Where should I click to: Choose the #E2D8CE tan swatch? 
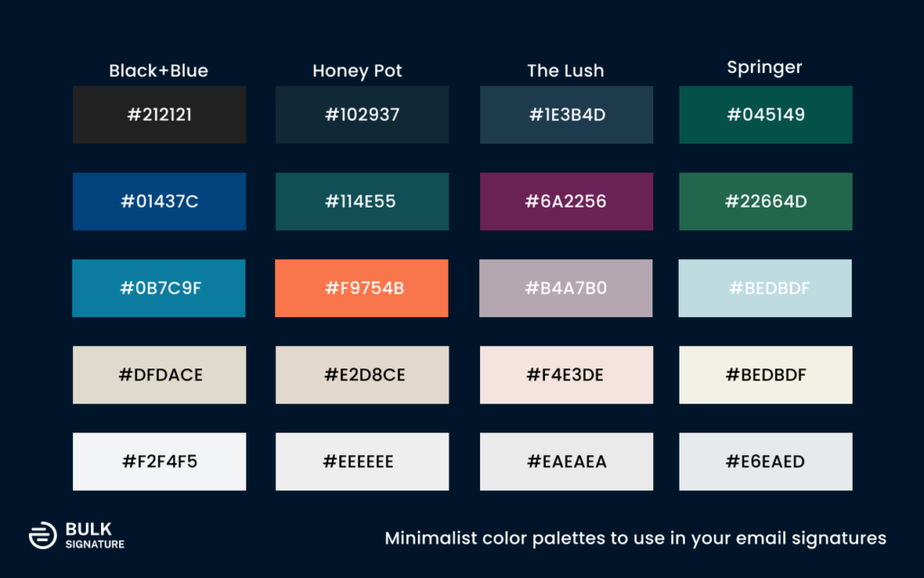(x=362, y=375)
